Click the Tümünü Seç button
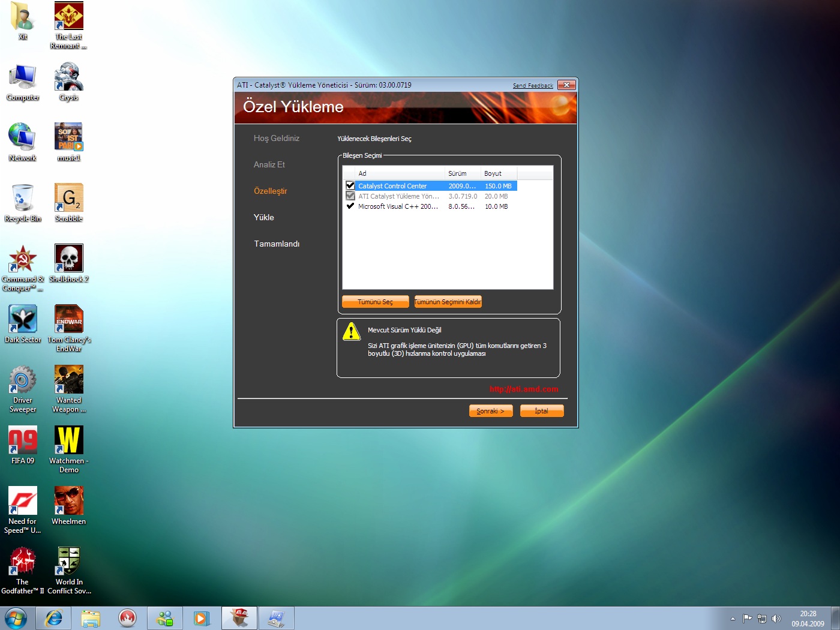The image size is (840, 630). [376, 302]
